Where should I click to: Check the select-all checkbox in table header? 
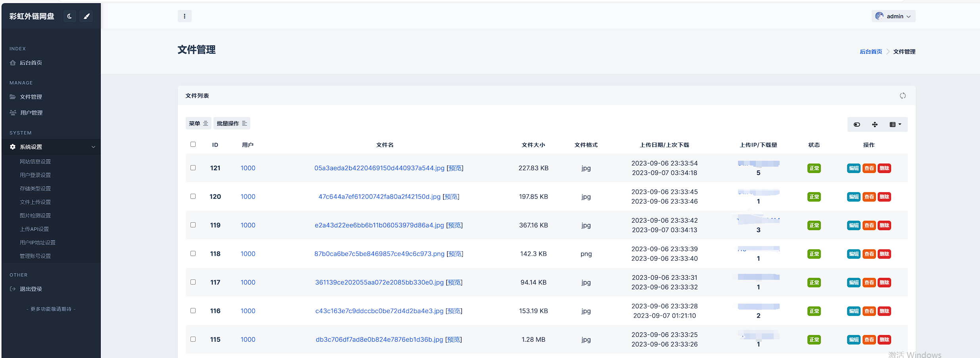coord(193,144)
